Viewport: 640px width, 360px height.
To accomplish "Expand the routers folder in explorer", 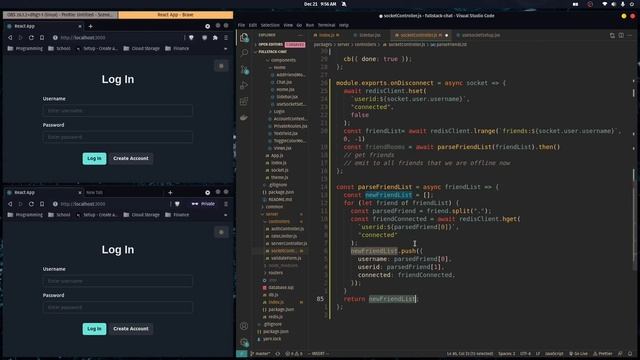I will (275, 273).
